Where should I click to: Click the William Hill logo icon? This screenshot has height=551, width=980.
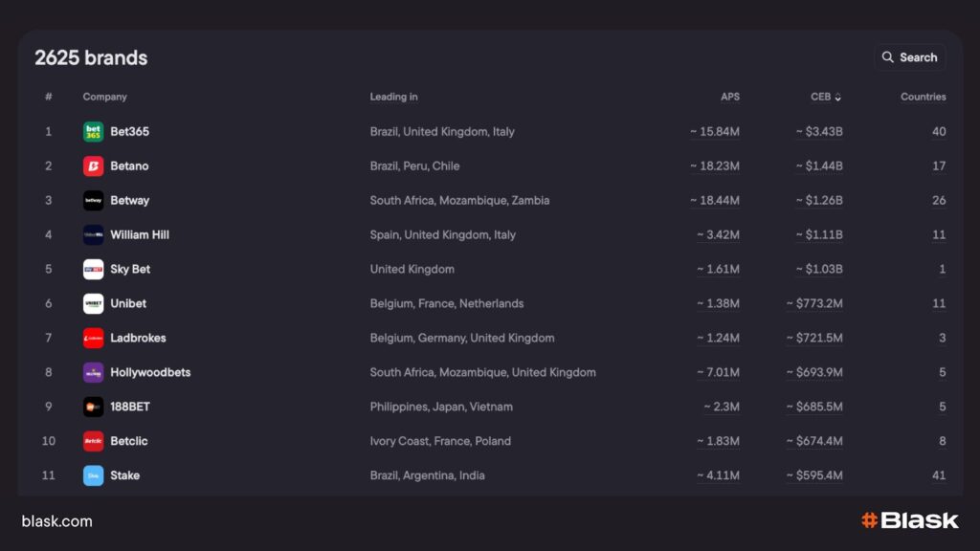[93, 235]
